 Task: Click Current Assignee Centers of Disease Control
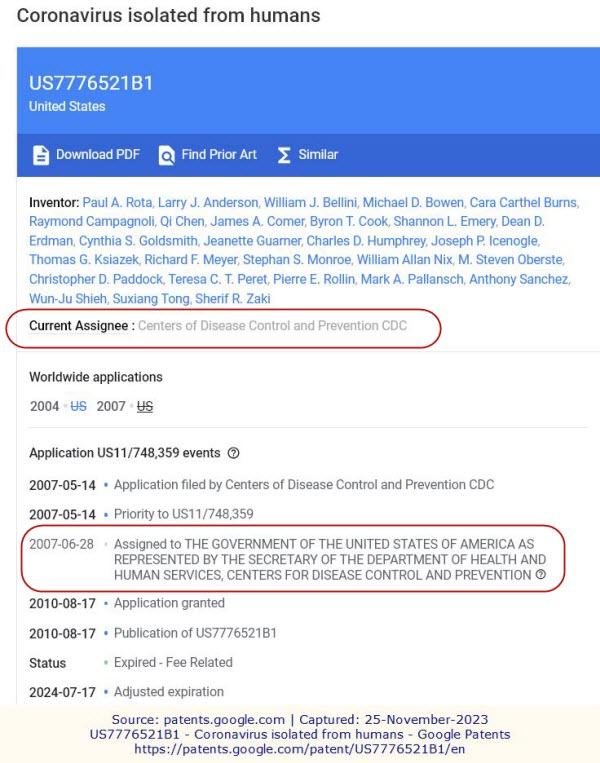pos(218,326)
